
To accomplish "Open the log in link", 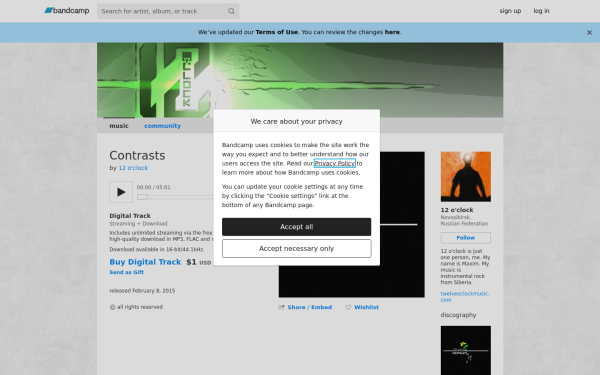I will pyautogui.click(x=541, y=11).
